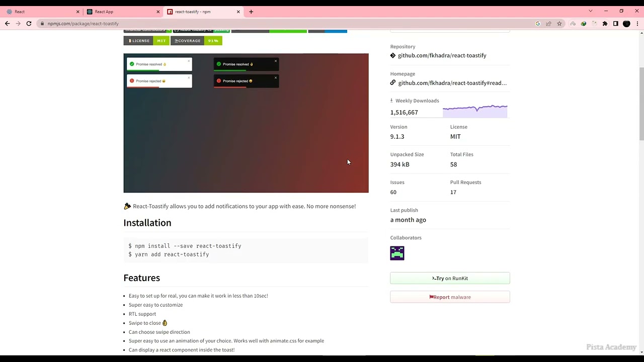Switch to the React tab
644x362 pixels.
(42, 12)
